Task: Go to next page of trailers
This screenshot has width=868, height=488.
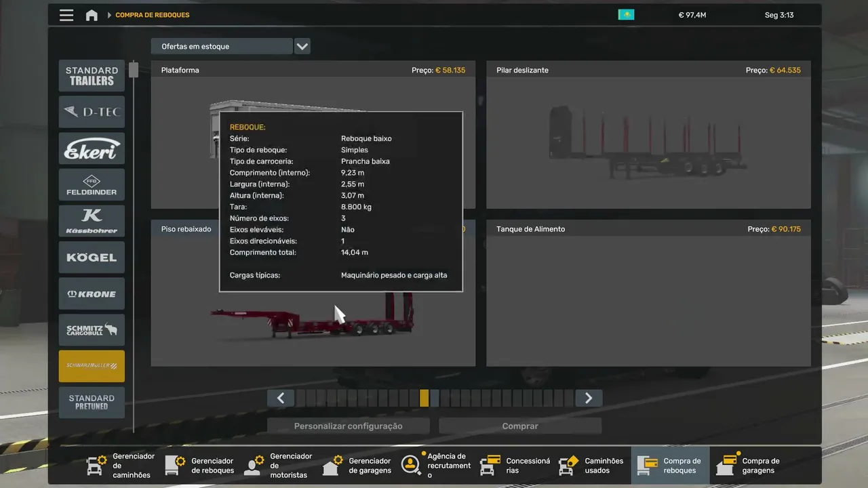Action: 589,399
